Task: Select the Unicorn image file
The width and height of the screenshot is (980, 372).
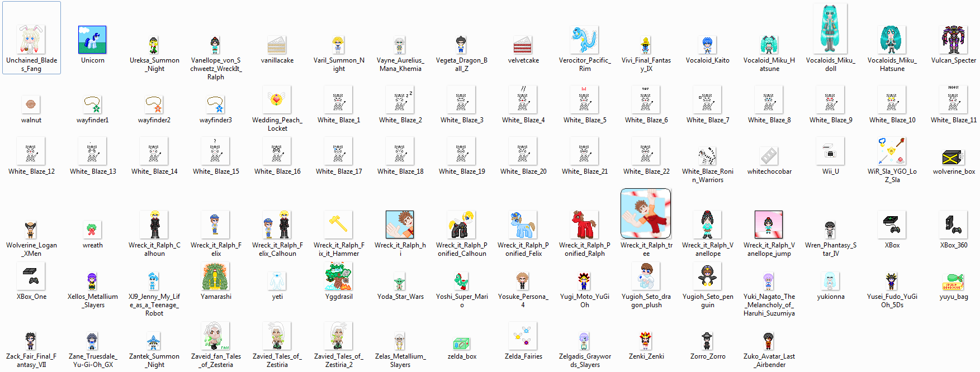Action: pyautogui.click(x=92, y=40)
